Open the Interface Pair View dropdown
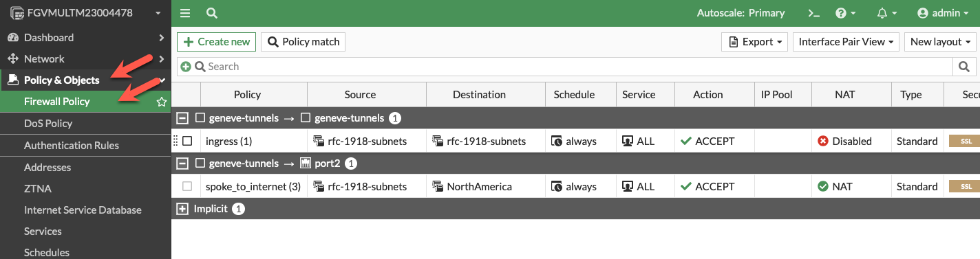This screenshot has height=259, width=980. coord(846,42)
